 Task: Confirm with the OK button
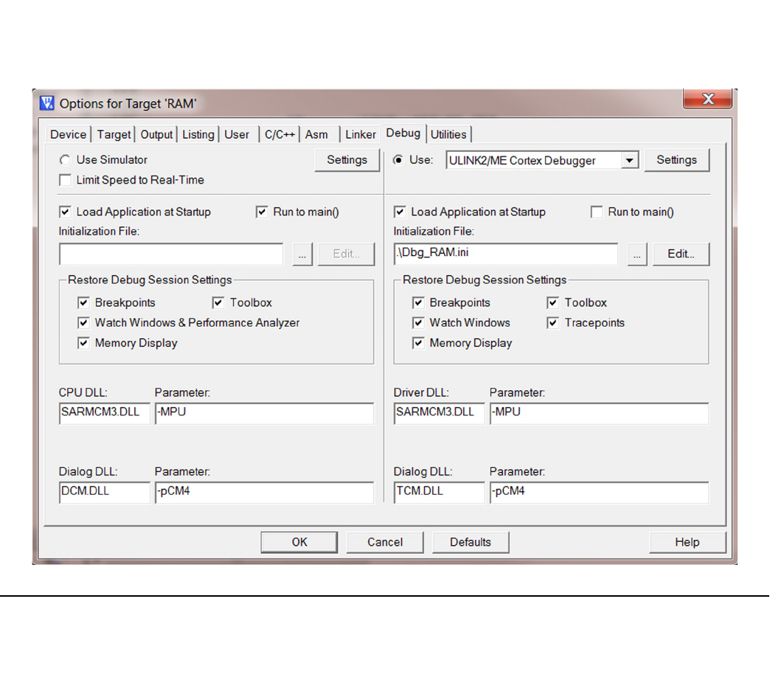(x=299, y=542)
